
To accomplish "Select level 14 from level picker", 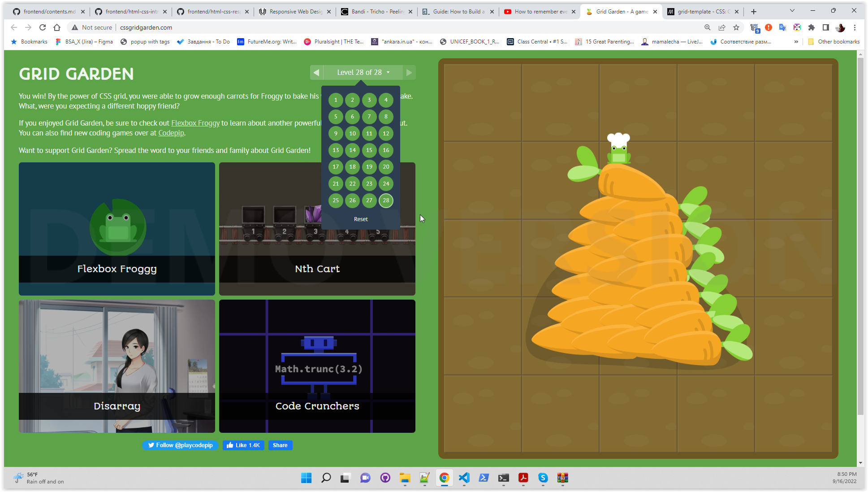I will point(352,150).
